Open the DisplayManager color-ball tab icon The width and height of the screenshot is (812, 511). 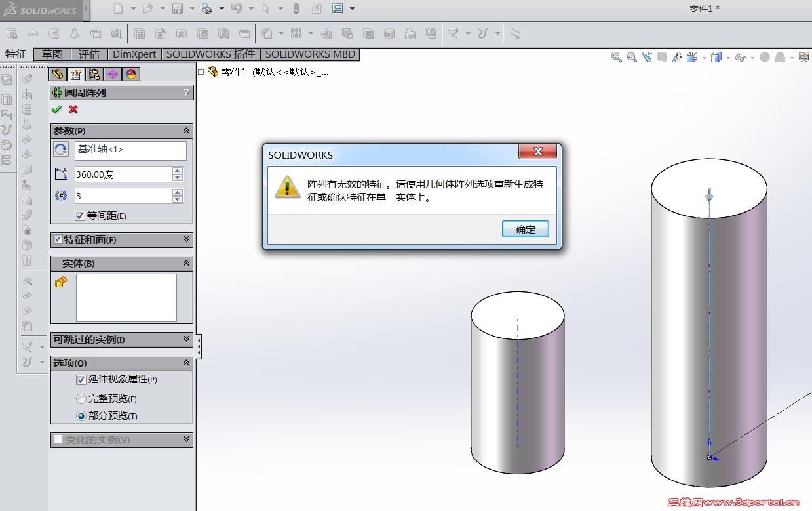click(x=131, y=74)
